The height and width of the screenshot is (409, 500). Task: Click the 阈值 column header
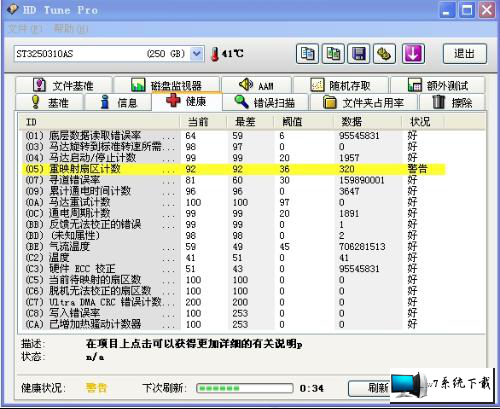click(x=304, y=122)
